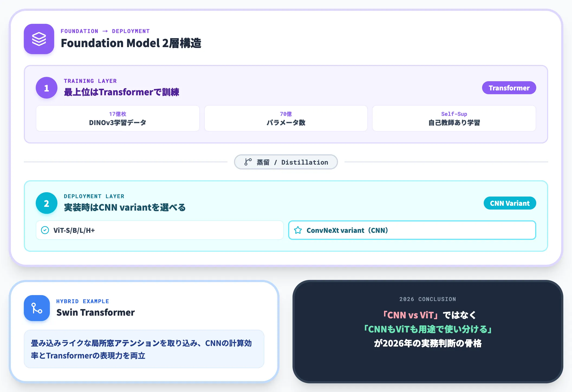Viewport: 572px width, 392px height.
Task: Select the ConvNeXt variant (CNN) option
Action: coord(412,230)
